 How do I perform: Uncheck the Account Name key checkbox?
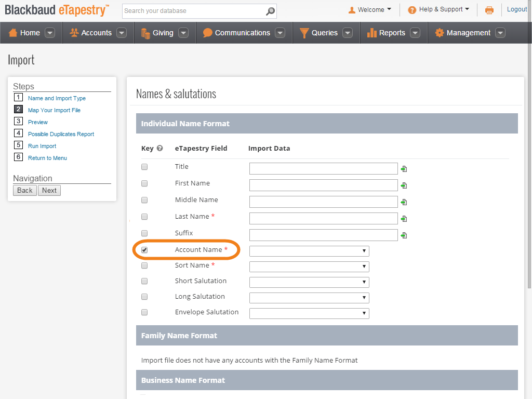pyautogui.click(x=144, y=250)
